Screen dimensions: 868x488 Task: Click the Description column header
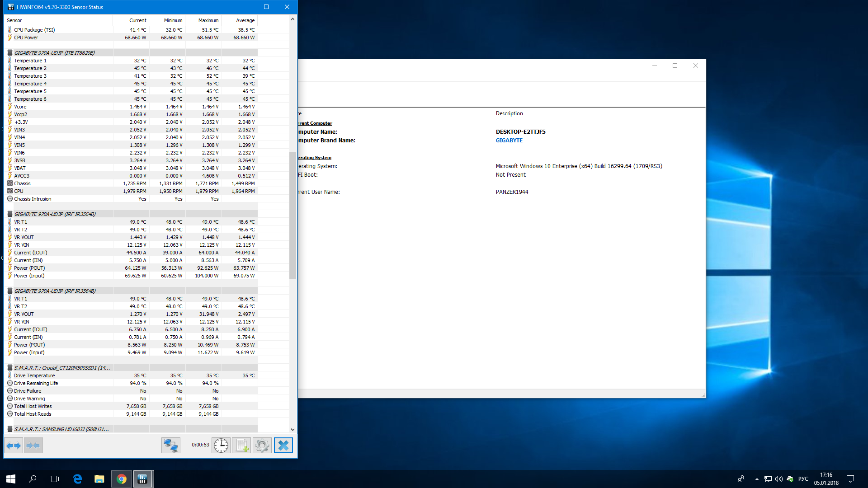(x=509, y=113)
